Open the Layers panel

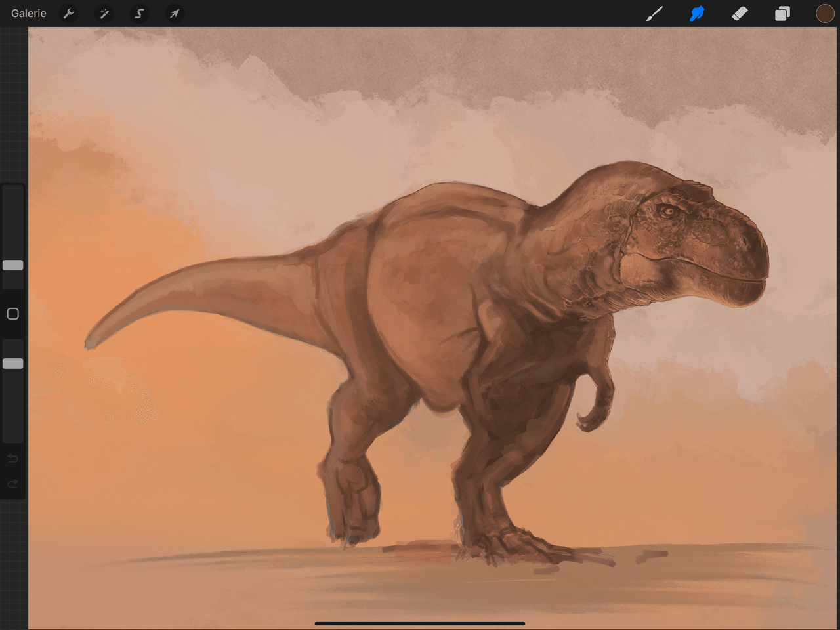click(x=782, y=13)
